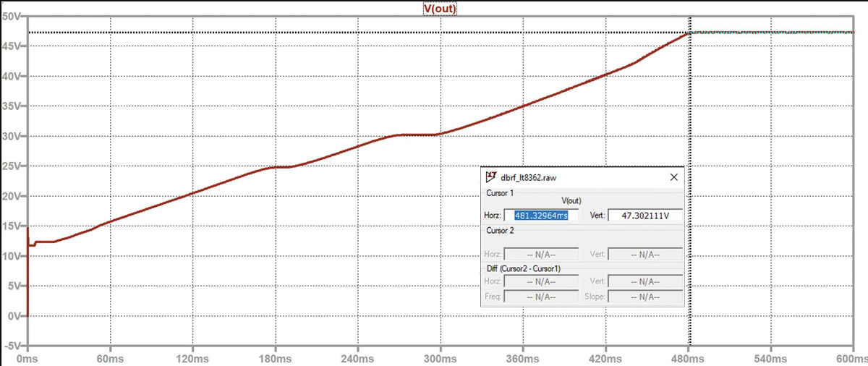This screenshot has width=868, height=366.
Task: Click the 600ms label on the time axis
Action: pyautogui.click(x=854, y=359)
